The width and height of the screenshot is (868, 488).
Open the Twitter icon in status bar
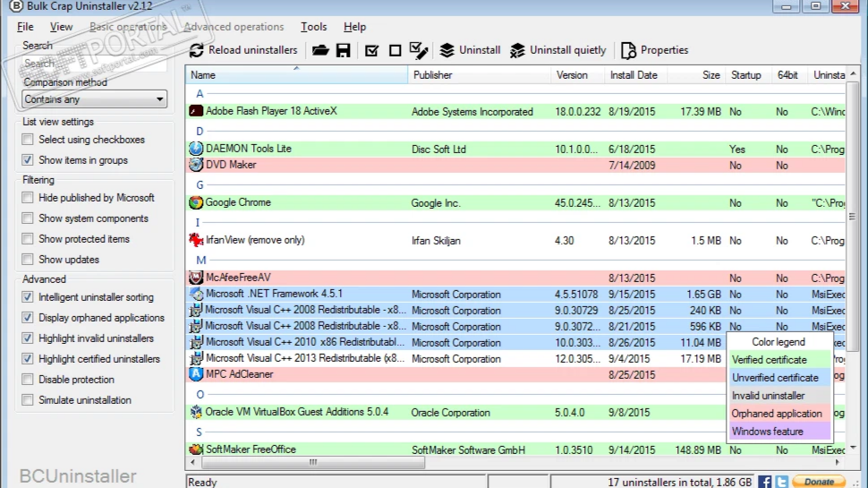781,482
